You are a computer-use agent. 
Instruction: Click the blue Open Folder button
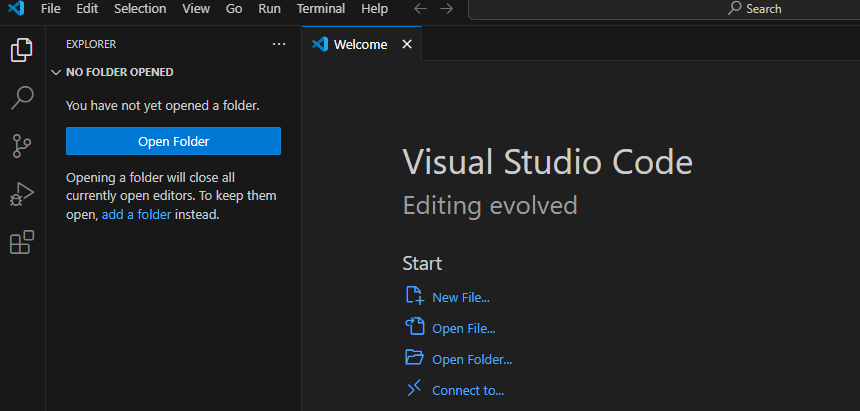[x=173, y=141]
